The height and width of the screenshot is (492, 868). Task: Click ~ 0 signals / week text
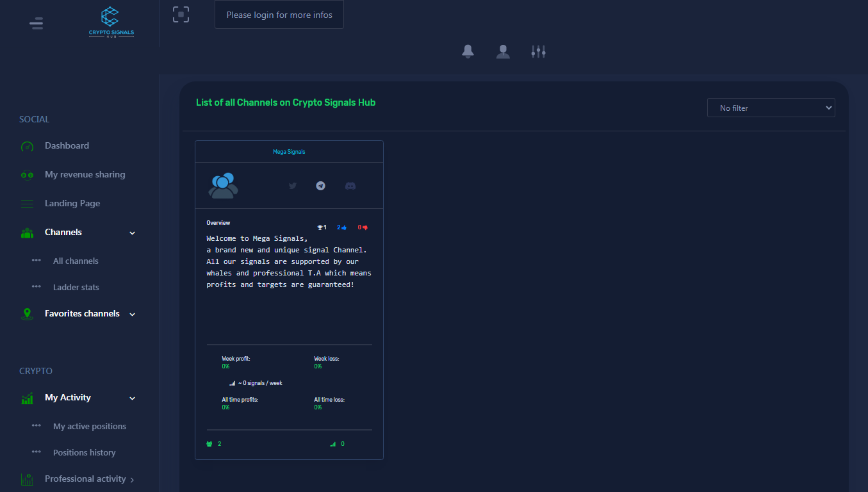260,383
